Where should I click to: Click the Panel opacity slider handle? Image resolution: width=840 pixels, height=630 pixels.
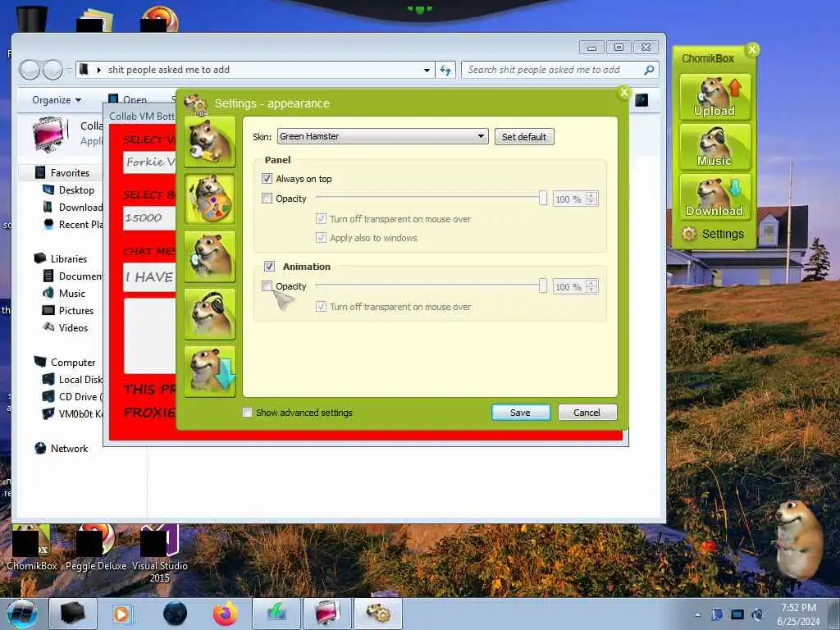click(543, 198)
